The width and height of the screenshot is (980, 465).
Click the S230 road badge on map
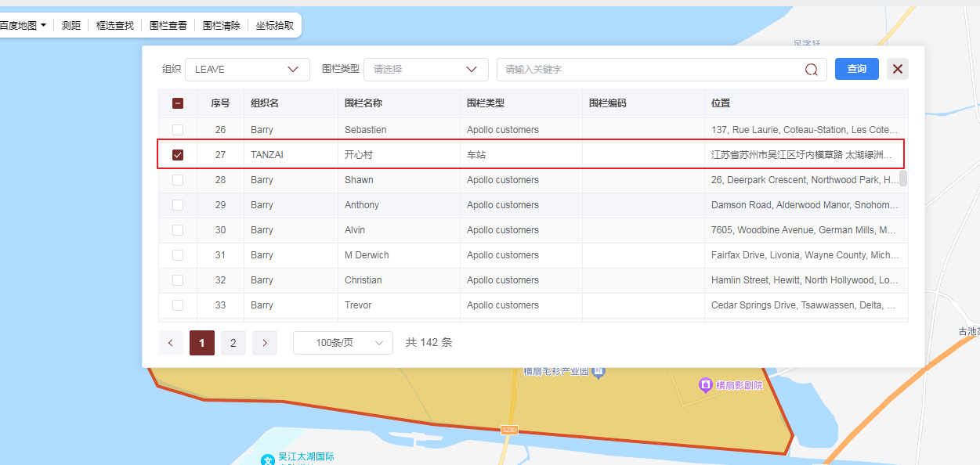coord(509,431)
